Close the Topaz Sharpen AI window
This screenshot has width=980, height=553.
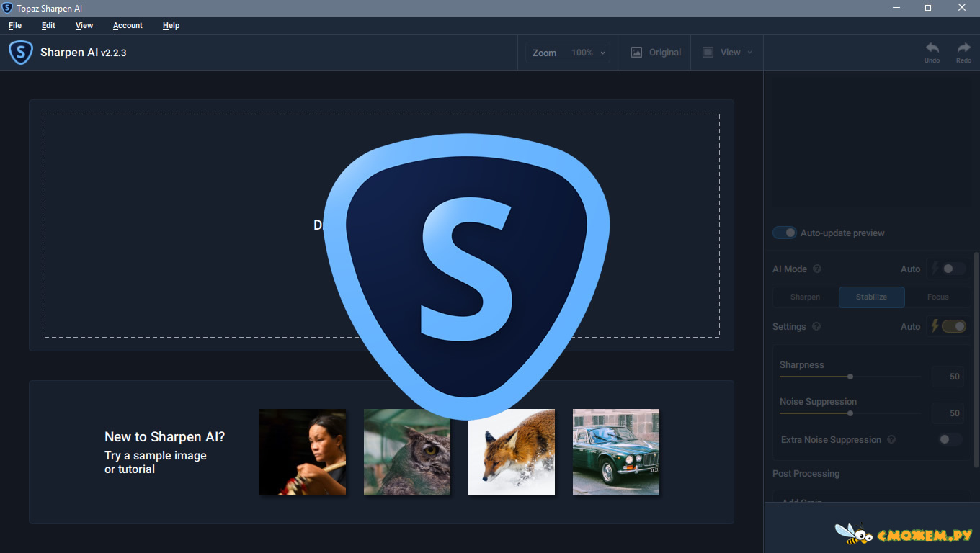point(963,8)
